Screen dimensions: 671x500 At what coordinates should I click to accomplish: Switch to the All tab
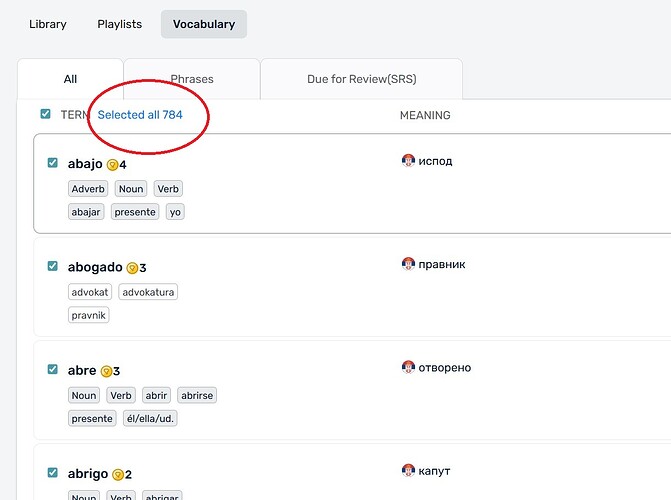[70, 79]
